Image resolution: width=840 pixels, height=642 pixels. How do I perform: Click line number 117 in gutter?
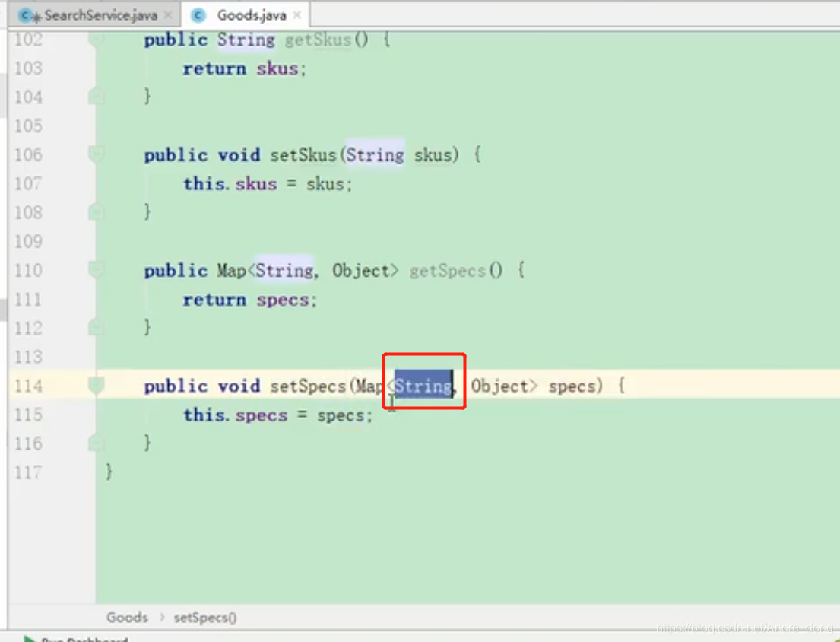pos(28,472)
